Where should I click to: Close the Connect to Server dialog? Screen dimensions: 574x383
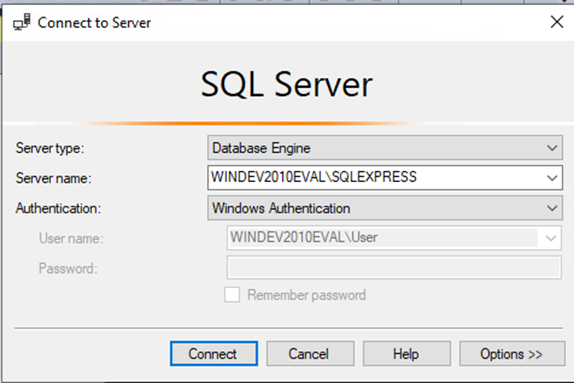[557, 22]
